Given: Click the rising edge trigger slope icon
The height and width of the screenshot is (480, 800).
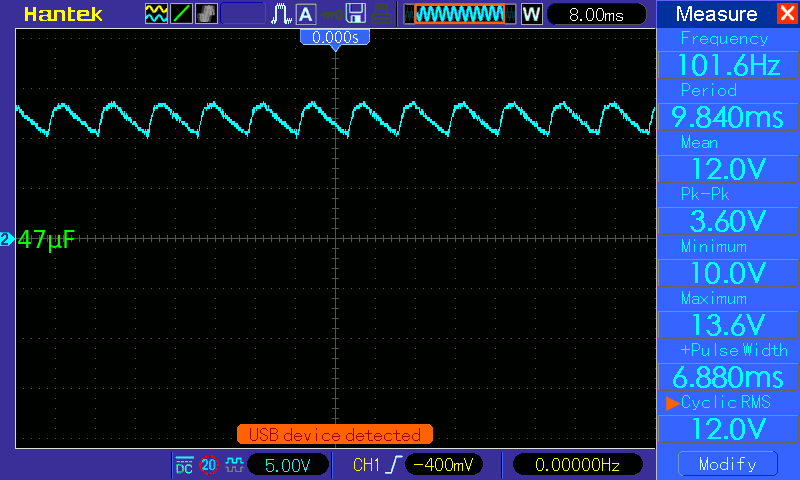Looking at the screenshot, I should click(394, 465).
